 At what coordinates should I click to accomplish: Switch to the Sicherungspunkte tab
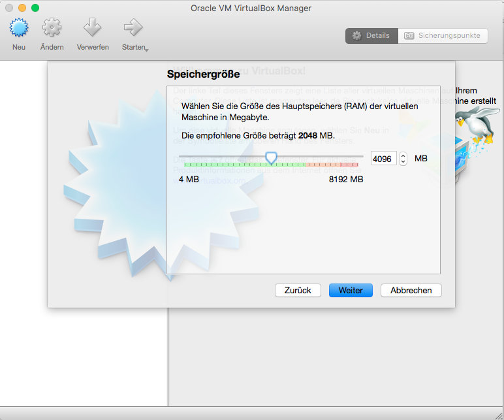(x=443, y=36)
